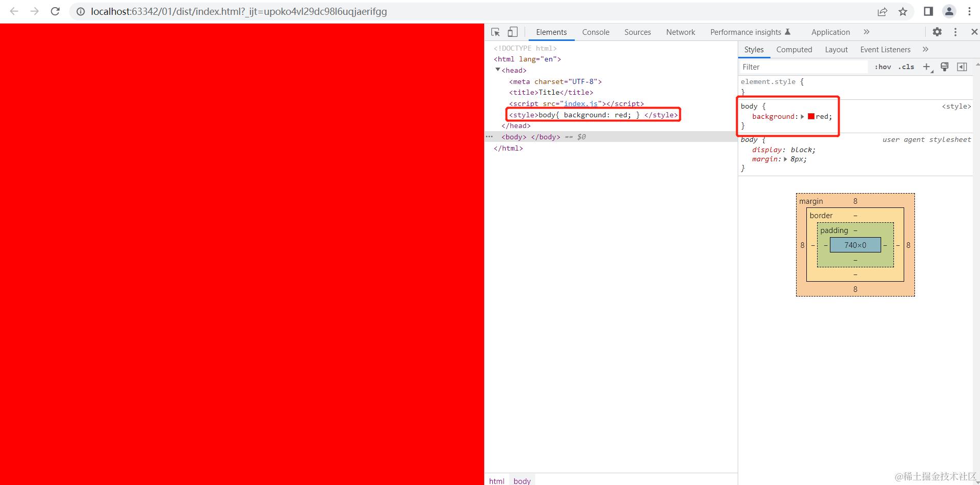Click the red background color swatch
The width and height of the screenshot is (980, 485).
[x=811, y=116]
